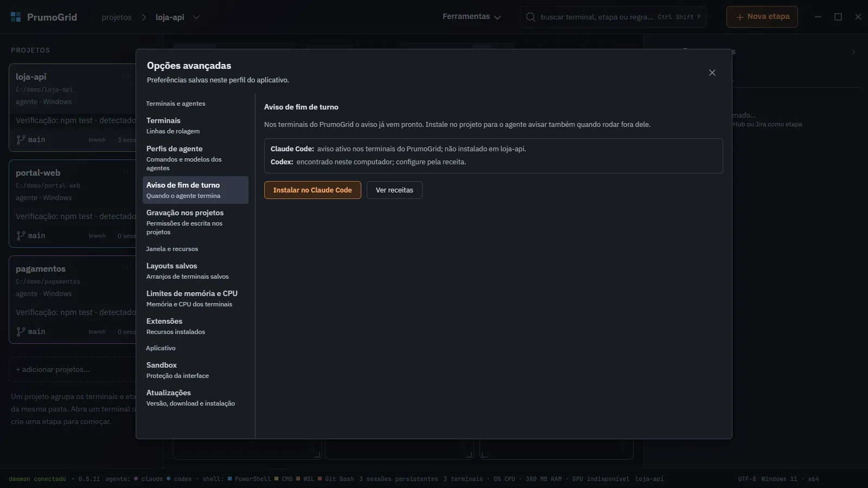The height and width of the screenshot is (488, 868).
Task: Click the CMD shell indicator in status bar
Action: (283, 479)
